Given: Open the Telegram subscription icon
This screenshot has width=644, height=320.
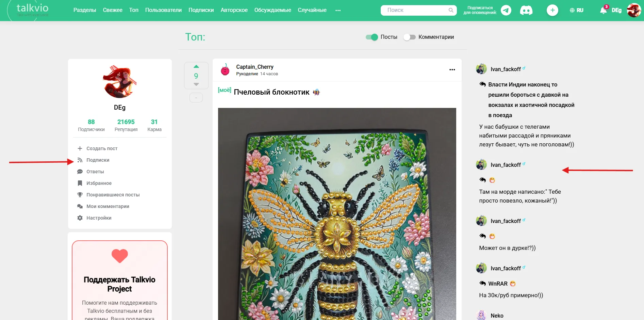Looking at the screenshot, I should click(x=506, y=10).
